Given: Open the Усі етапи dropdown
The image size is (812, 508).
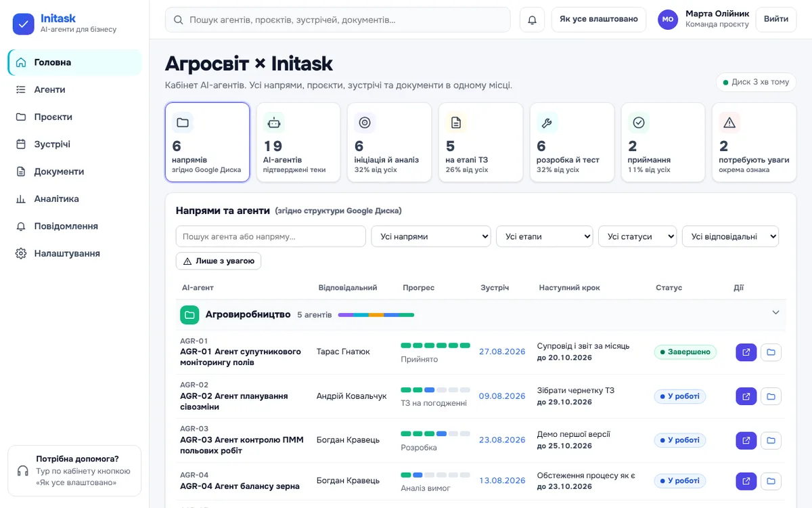Looking at the screenshot, I should click(x=545, y=236).
